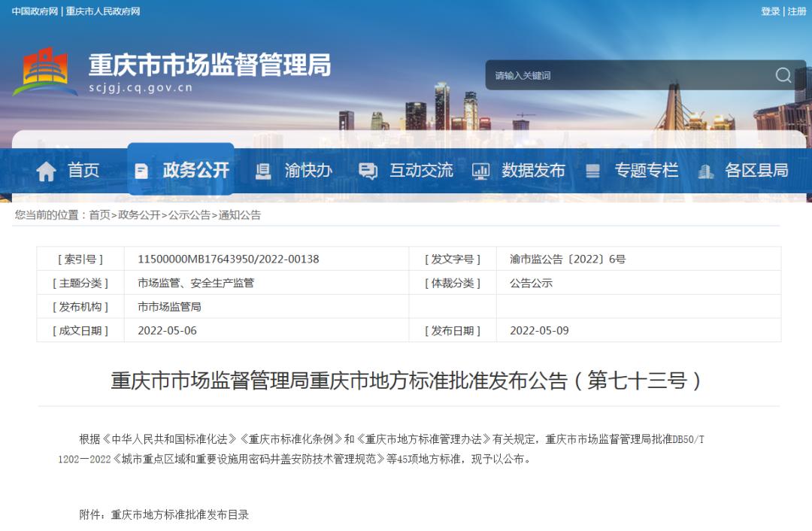Go to 通知公告 in the breadcrumb
Screen dimensions: 812x531
240,215
